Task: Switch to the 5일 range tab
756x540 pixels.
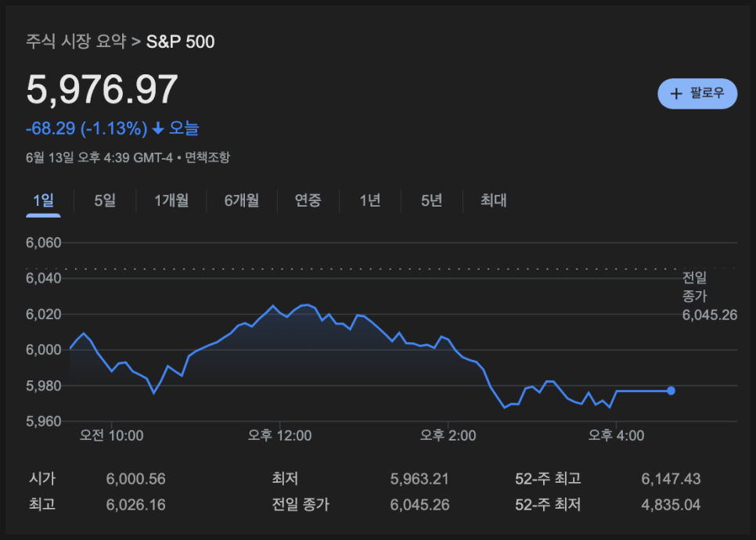Action: (x=105, y=200)
